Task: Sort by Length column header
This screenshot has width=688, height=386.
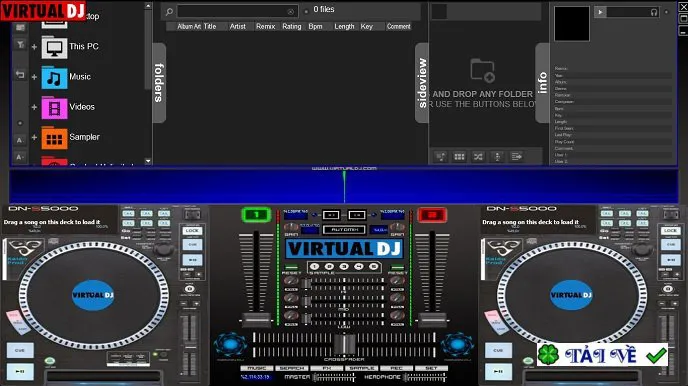Action: pos(344,26)
